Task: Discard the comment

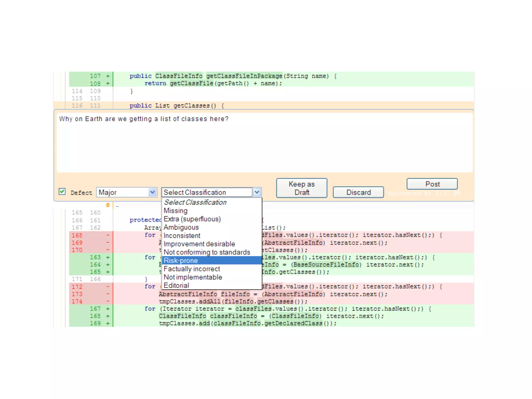Action: pos(358,192)
